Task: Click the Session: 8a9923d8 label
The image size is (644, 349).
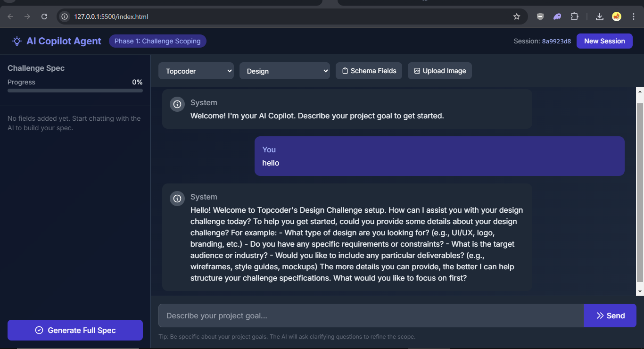Action: coord(542,41)
